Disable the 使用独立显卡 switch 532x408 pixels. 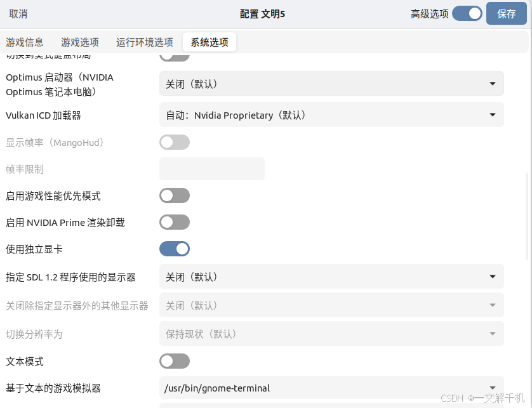(175, 249)
